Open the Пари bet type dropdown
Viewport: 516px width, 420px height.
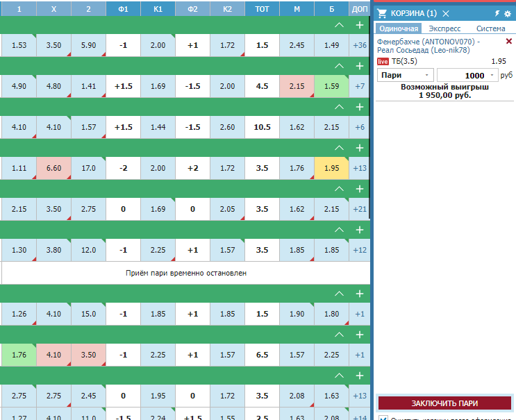click(406, 75)
